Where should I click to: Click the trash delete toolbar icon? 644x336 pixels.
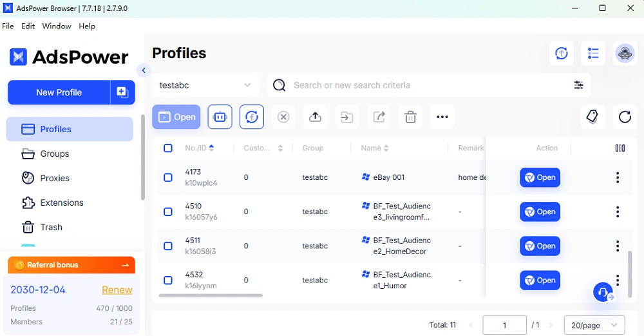410,117
